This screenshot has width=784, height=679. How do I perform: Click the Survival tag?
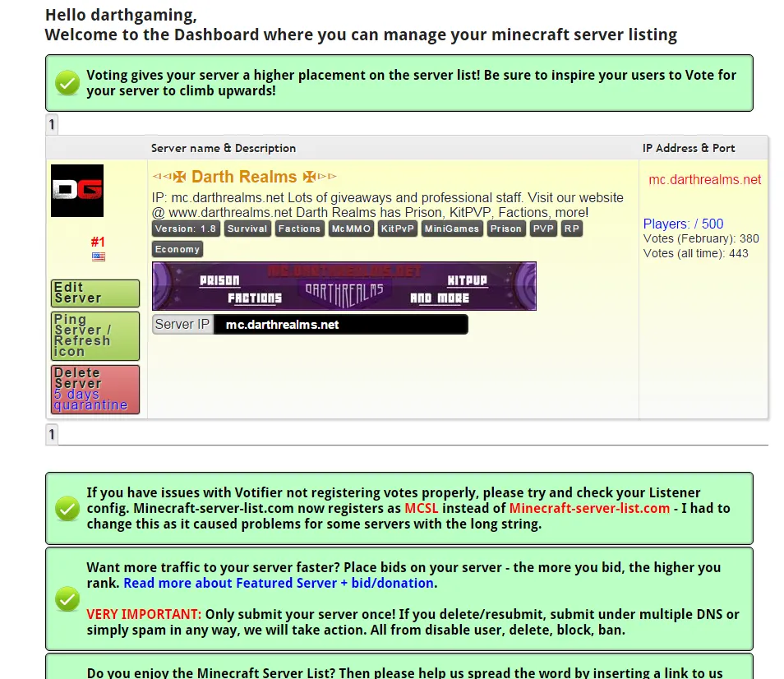pos(247,229)
